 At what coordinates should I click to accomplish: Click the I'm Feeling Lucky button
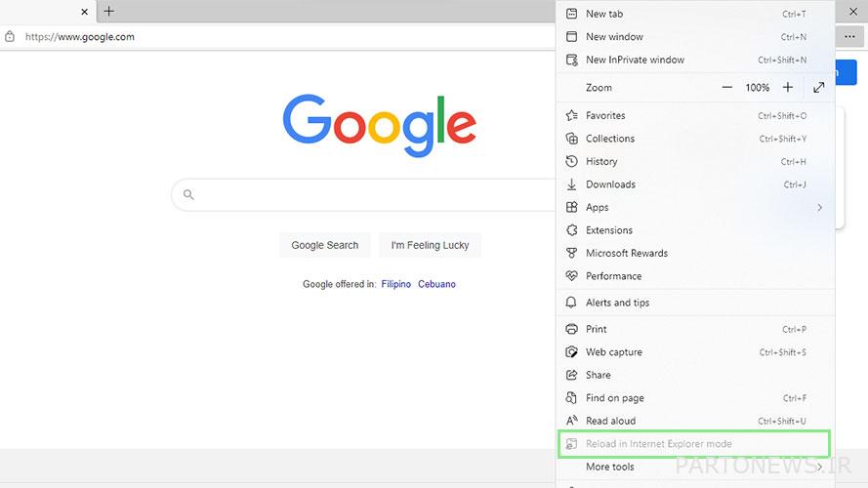click(430, 245)
